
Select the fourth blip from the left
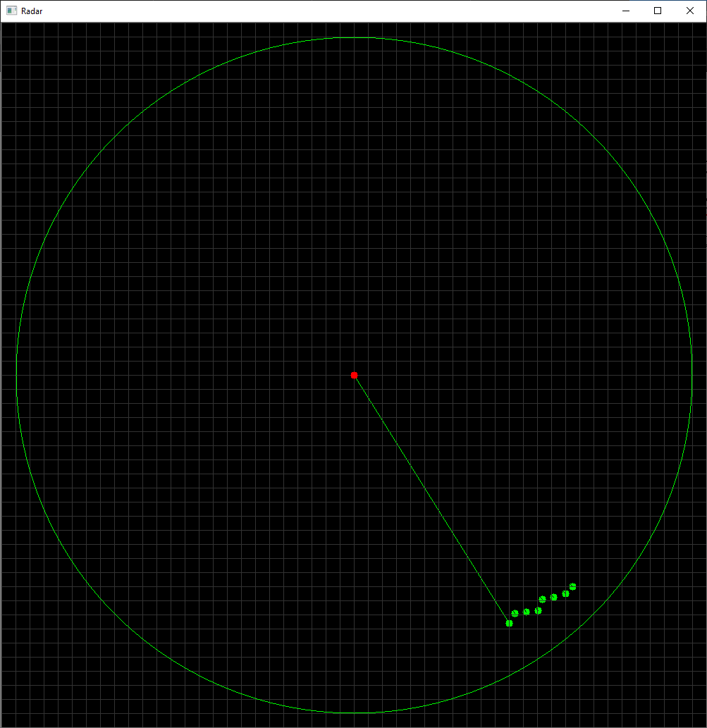coord(538,611)
